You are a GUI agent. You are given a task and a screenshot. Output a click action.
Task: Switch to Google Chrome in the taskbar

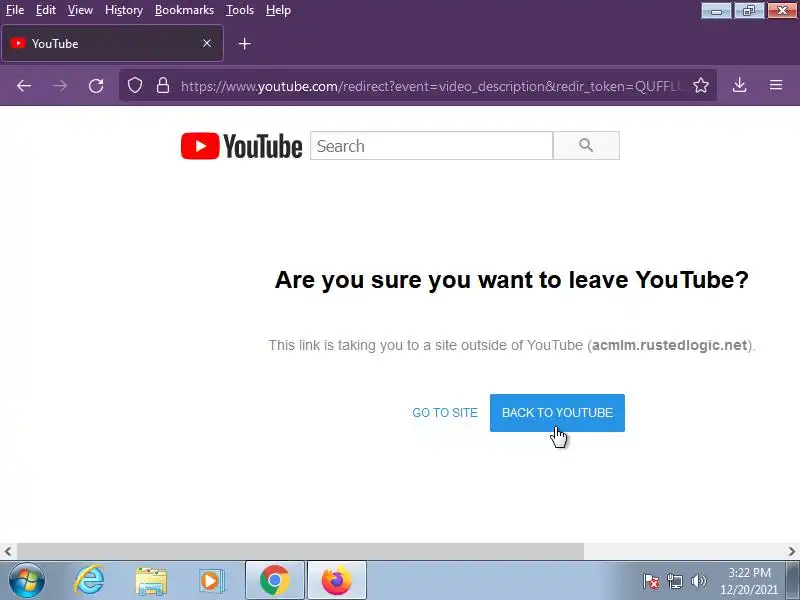click(275, 581)
